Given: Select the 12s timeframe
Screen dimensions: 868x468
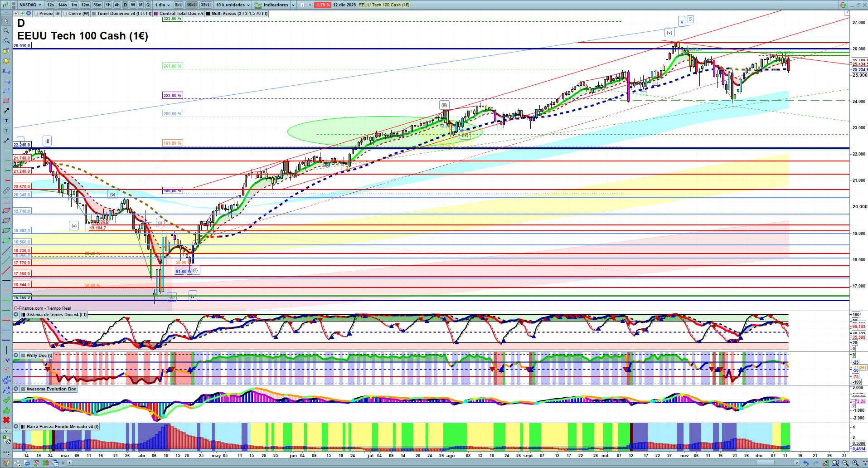Looking at the screenshot, I should pyautogui.click(x=50, y=5).
